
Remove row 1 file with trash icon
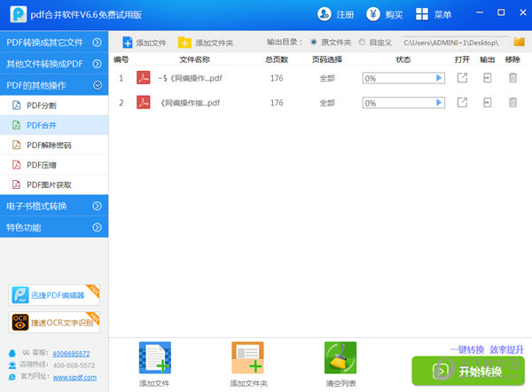tap(512, 78)
